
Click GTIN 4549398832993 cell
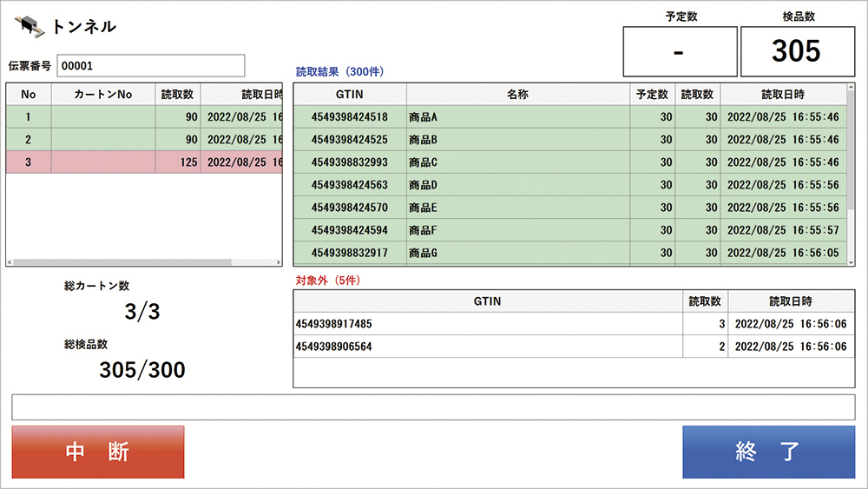pos(350,162)
